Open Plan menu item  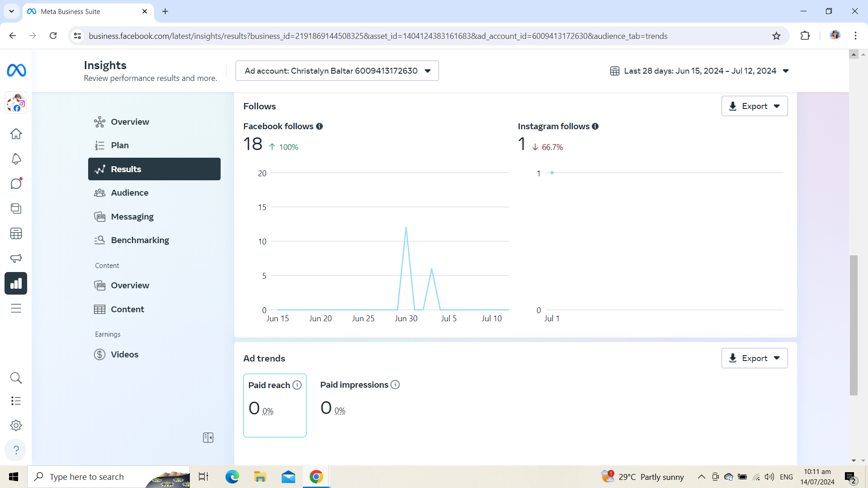[x=154, y=145]
